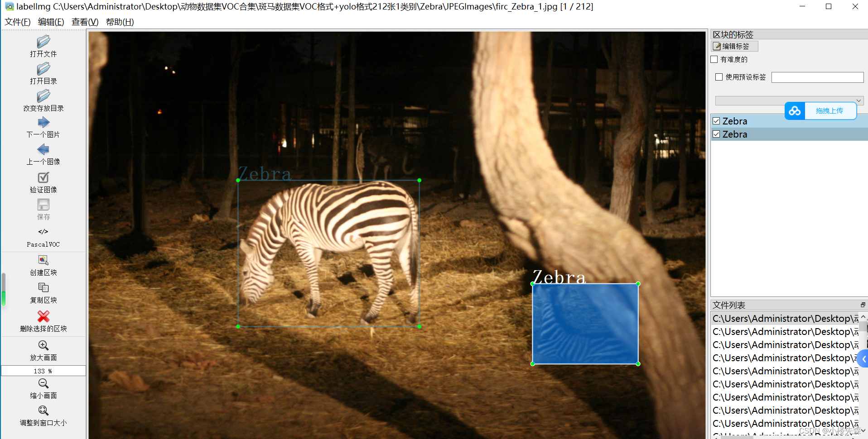Open the label filter dropdown
This screenshot has height=439, width=868.
point(789,100)
